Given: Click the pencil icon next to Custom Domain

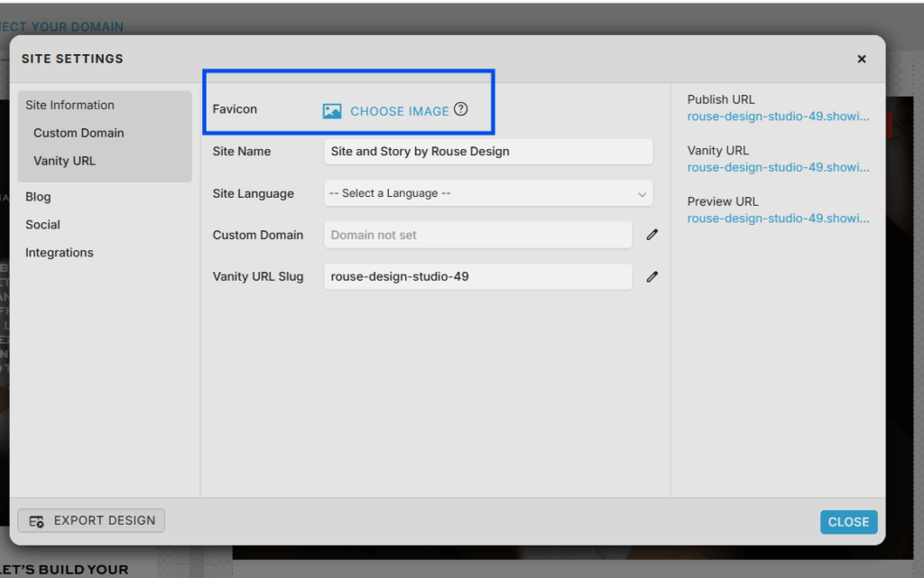Looking at the screenshot, I should [652, 235].
